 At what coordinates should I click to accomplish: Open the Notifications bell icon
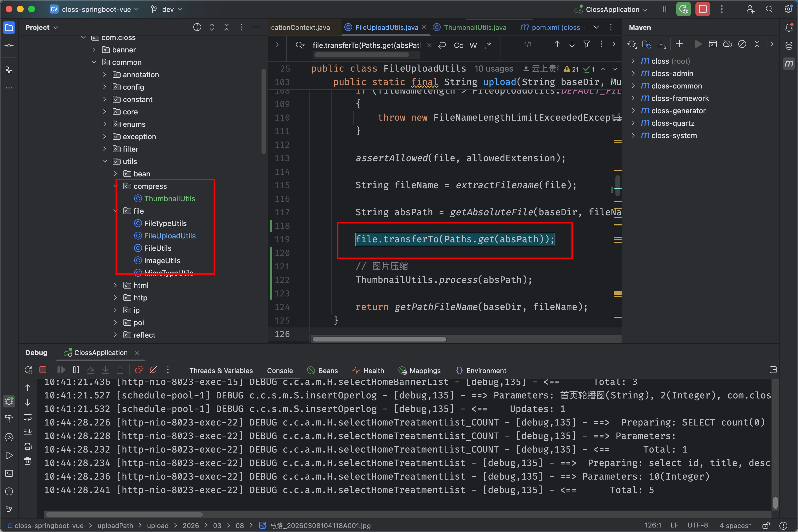point(789,28)
